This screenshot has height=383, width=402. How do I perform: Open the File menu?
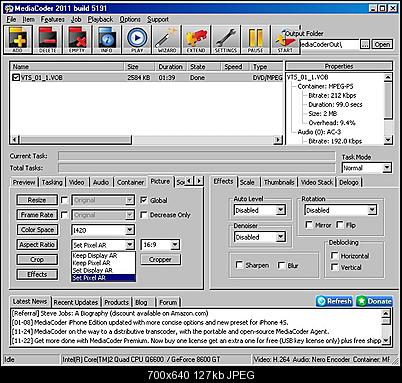[11, 19]
